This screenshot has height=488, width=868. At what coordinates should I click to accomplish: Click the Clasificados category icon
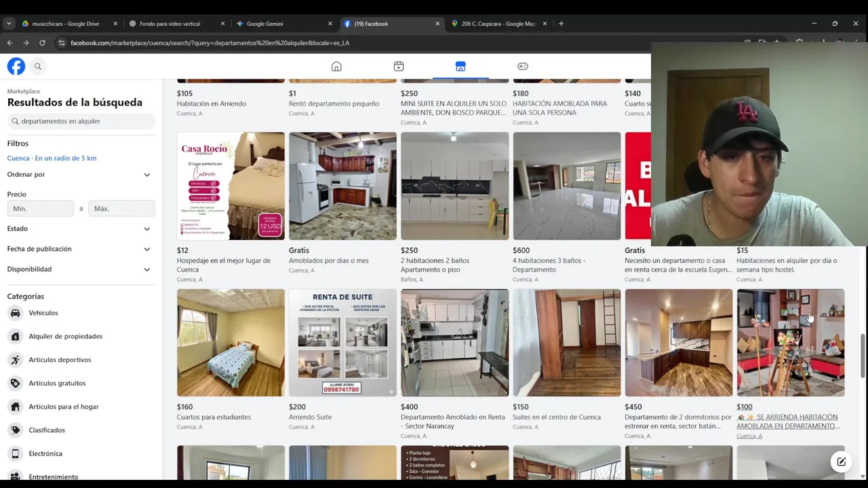(x=15, y=430)
